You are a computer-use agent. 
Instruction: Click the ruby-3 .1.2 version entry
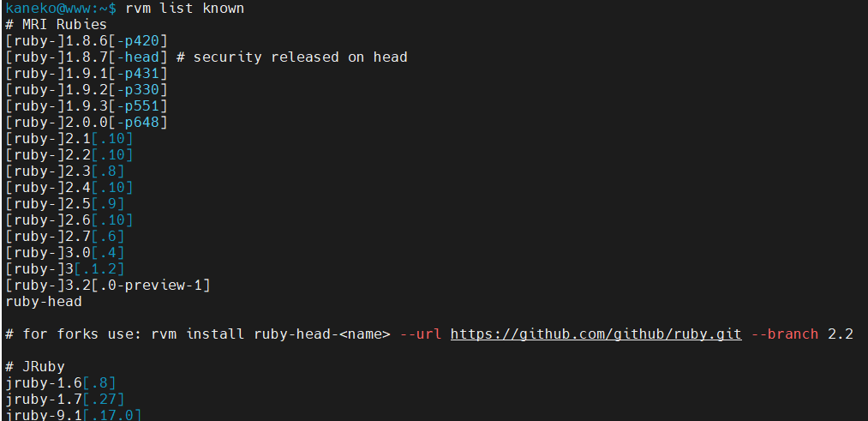64,269
